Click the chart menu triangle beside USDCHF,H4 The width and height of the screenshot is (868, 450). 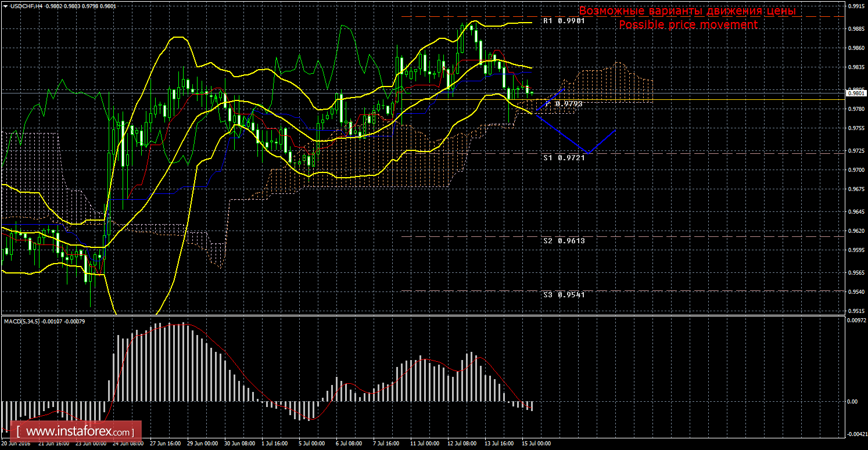pos(5,6)
